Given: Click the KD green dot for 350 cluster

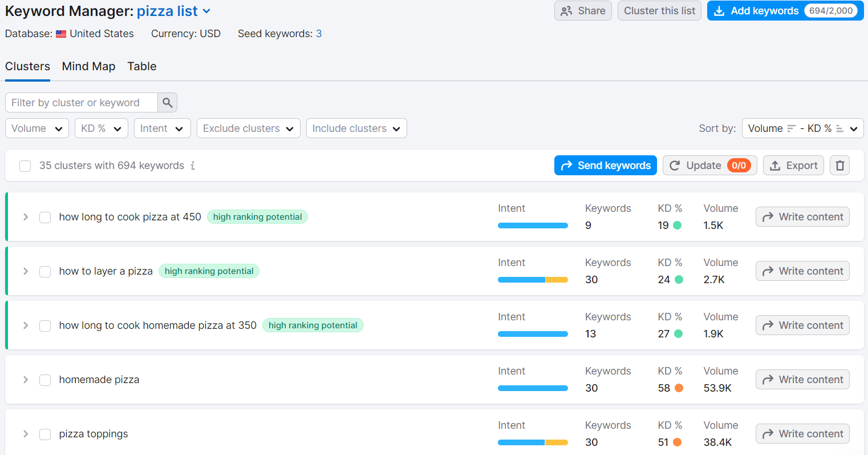Looking at the screenshot, I should click(678, 333).
